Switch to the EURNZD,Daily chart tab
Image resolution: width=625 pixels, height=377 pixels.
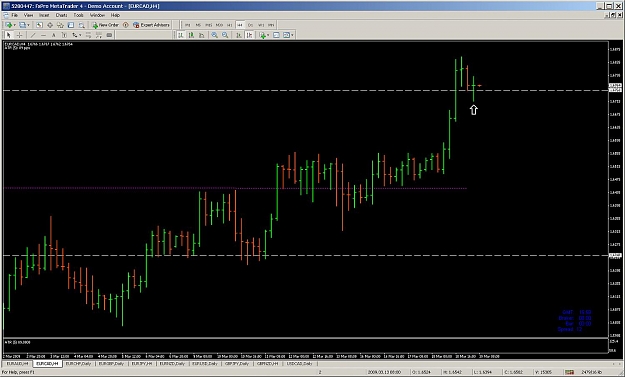click(172, 364)
